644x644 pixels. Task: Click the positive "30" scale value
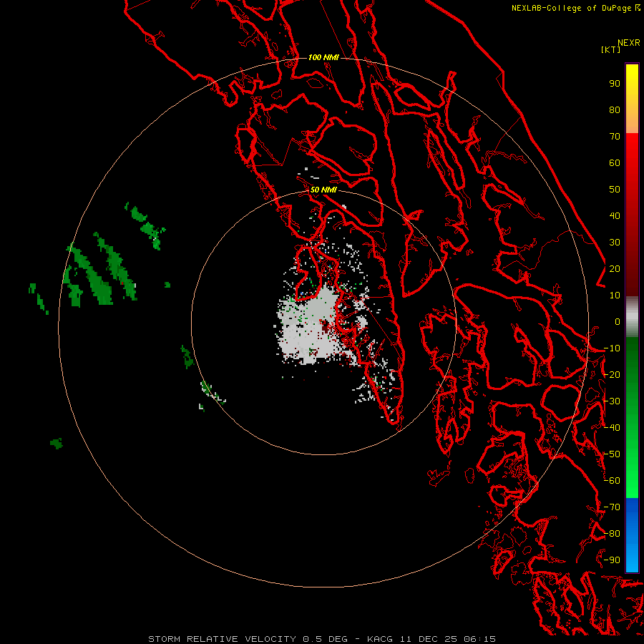615,243
